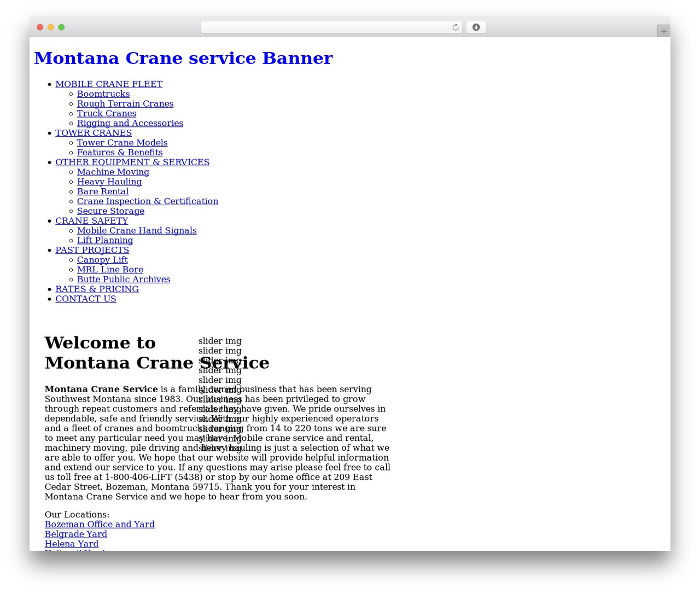
Task: Go to Machine Moving
Action: 113,172
